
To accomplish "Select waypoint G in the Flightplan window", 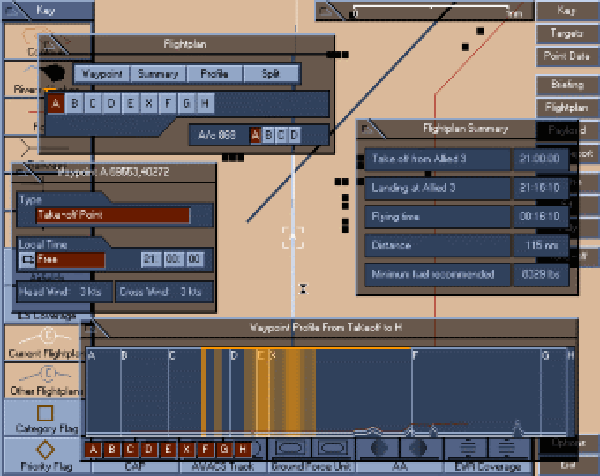I will point(187,103).
